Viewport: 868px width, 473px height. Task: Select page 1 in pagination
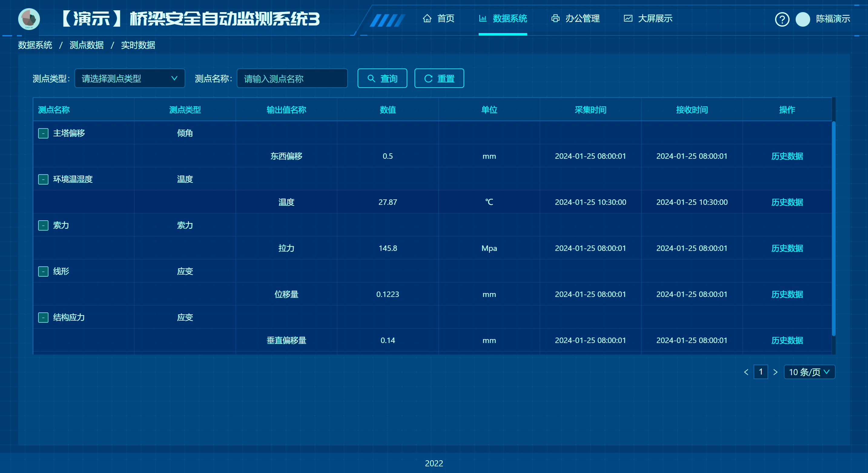click(761, 372)
